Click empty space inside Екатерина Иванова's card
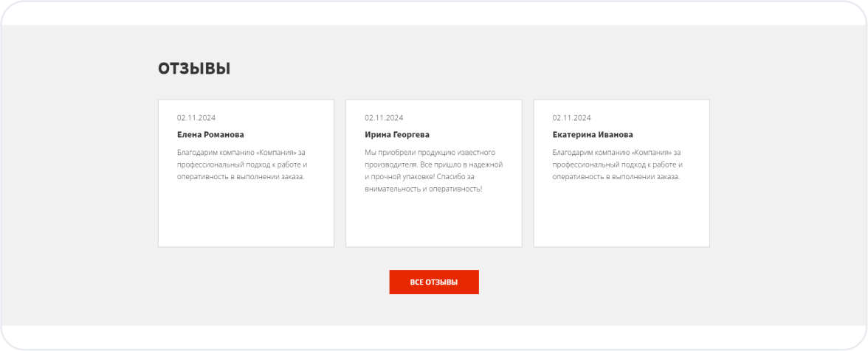The width and height of the screenshot is (868, 351). pos(621,218)
